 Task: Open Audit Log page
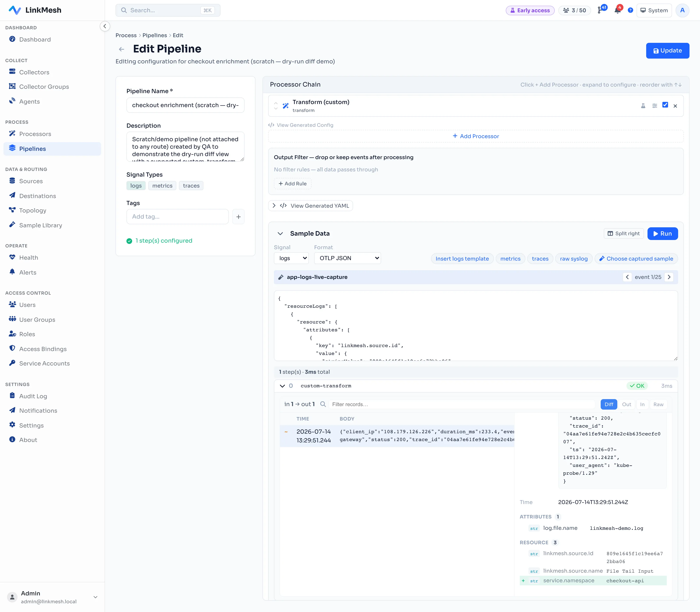pos(33,396)
